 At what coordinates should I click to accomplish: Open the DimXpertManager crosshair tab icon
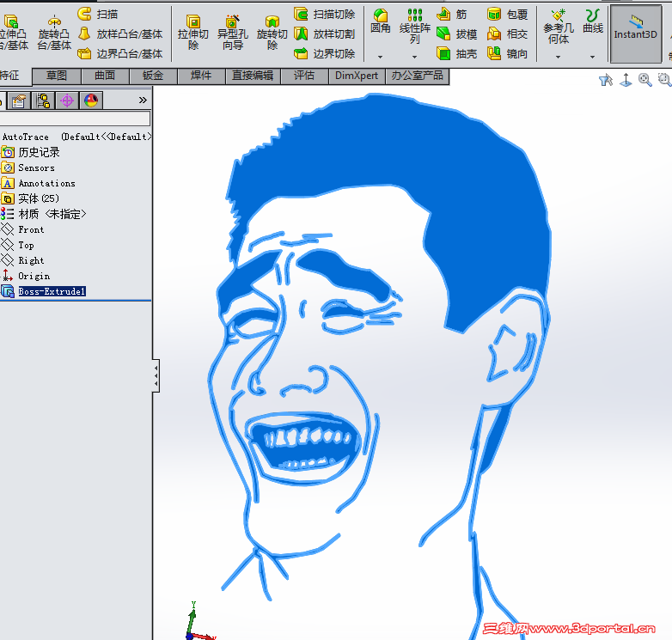[67, 101]
